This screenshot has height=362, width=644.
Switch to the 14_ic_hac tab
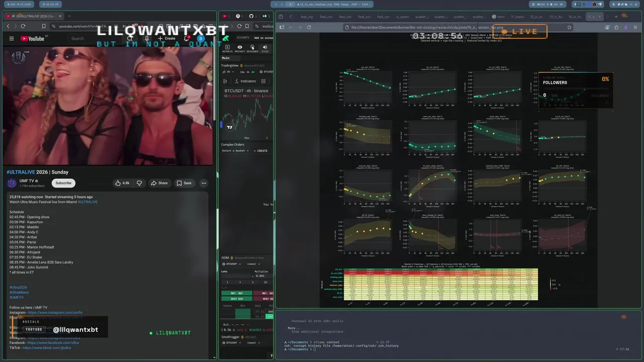tap(575, 17)
